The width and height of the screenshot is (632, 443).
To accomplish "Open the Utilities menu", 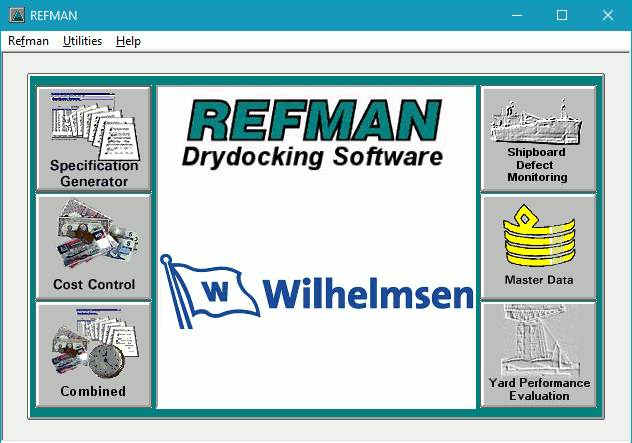I will [x=82, y=41].
